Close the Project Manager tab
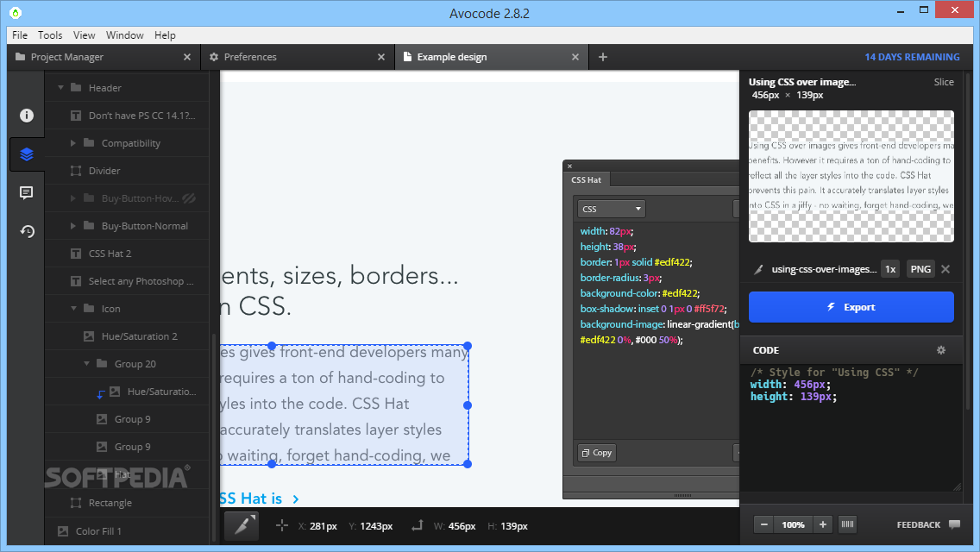 click(x=187, y=57)
